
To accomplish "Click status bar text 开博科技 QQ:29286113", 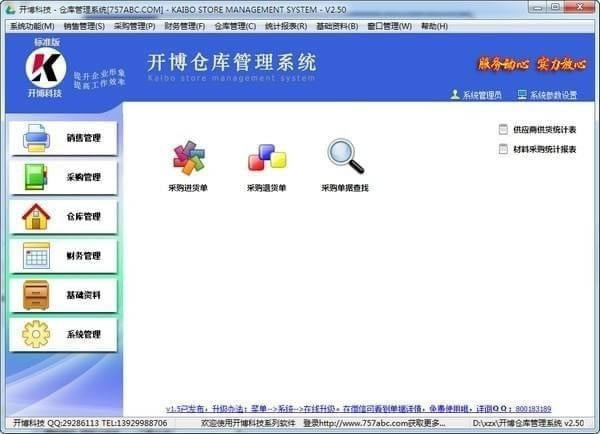I will click(57, 423).
